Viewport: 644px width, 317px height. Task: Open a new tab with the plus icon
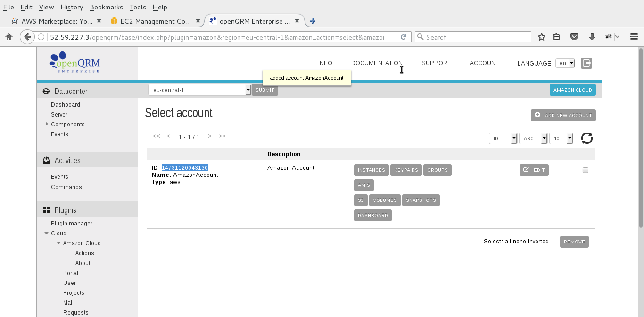[312, 21]
